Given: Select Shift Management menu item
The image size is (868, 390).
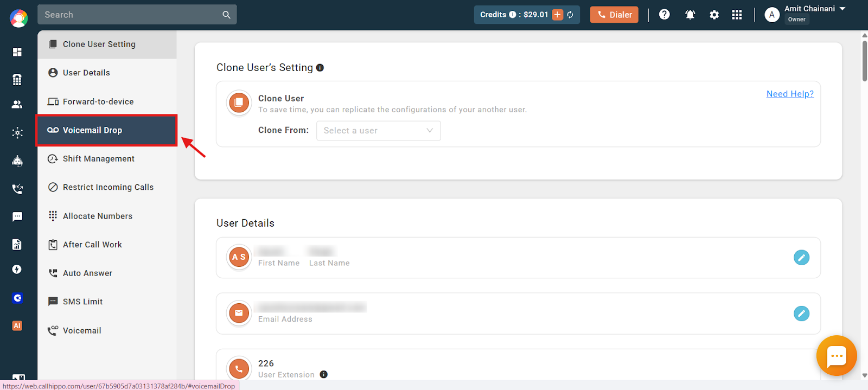Looking at the screenshot, I should click(x=107, y=158).
